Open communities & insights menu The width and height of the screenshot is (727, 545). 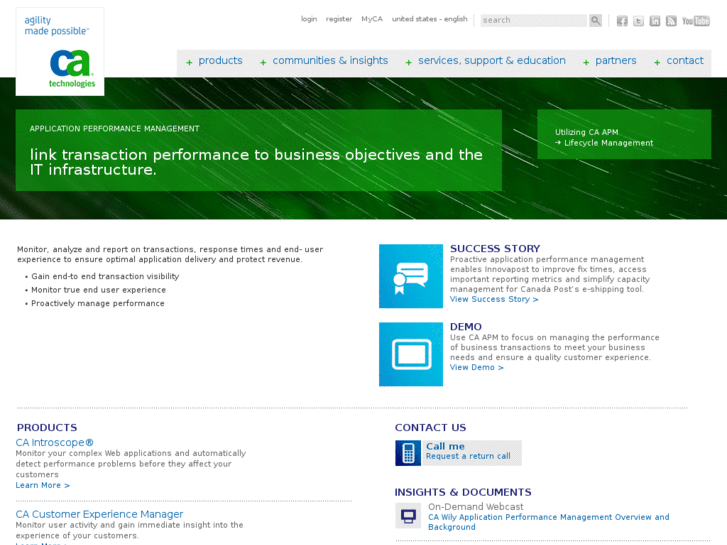pyautogui.click(x=330, y=61)
